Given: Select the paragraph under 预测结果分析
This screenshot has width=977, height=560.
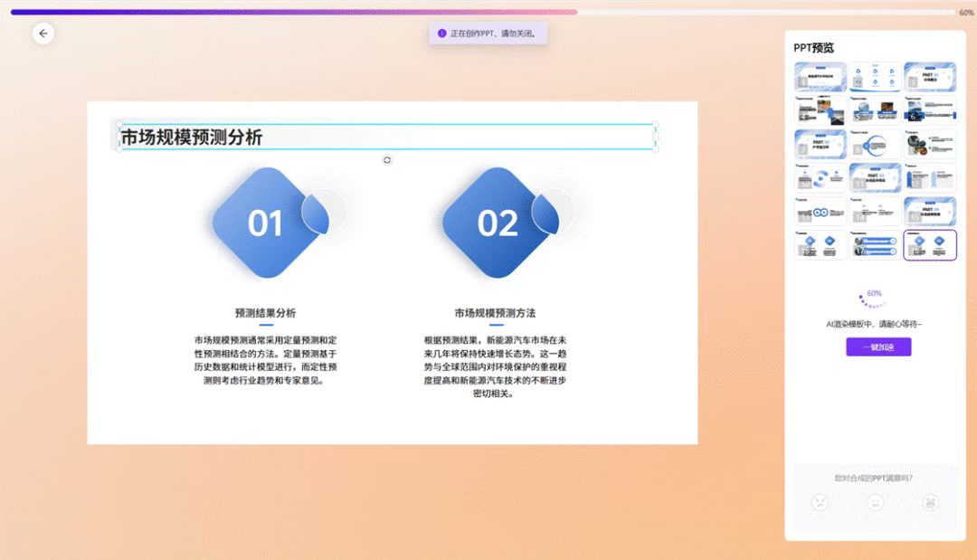Looking at the screenshot, I should coord(265,361).
